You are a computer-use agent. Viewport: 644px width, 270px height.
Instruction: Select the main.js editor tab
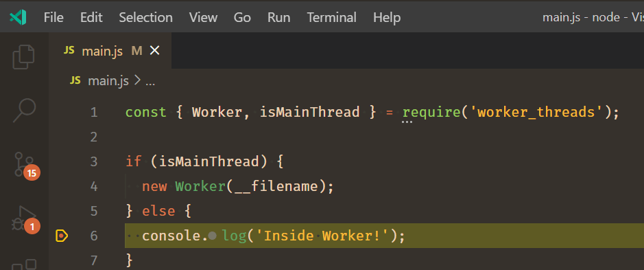click(x=110, y=51)
